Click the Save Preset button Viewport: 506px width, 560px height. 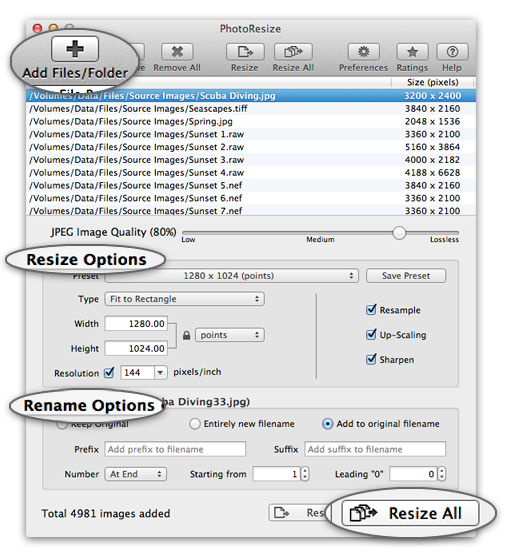coord(406,276)
